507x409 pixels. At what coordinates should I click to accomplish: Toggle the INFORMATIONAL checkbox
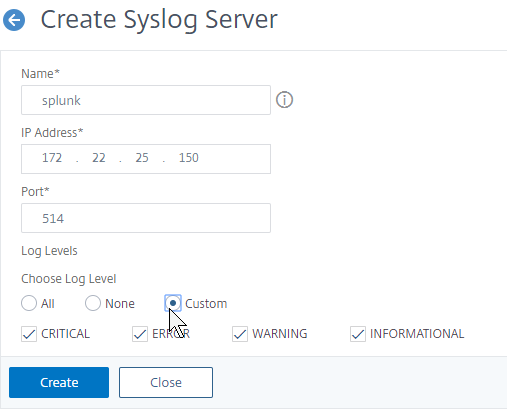coord(358,334)
